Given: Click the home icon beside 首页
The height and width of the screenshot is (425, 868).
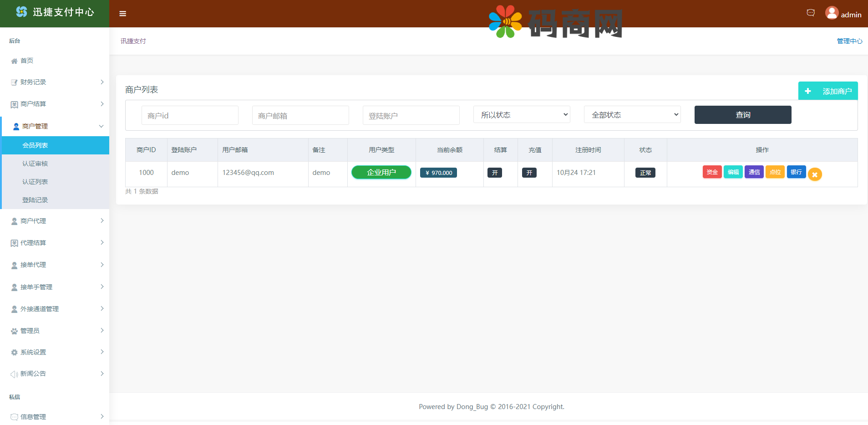Looking at the screenshot, I should (x=14, y=61).
